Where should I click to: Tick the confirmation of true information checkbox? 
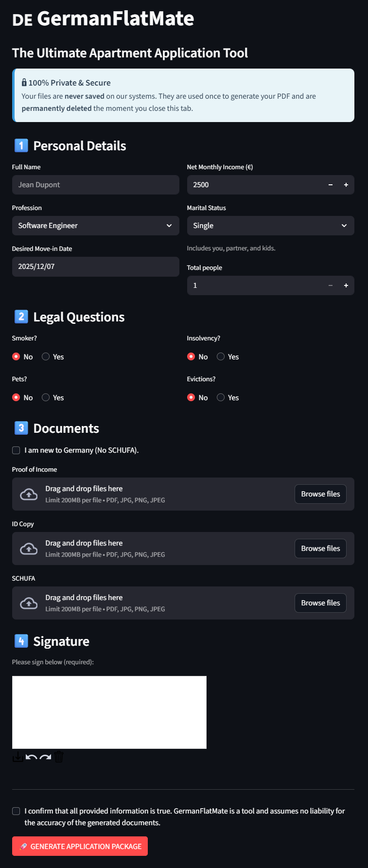(16, 811)
